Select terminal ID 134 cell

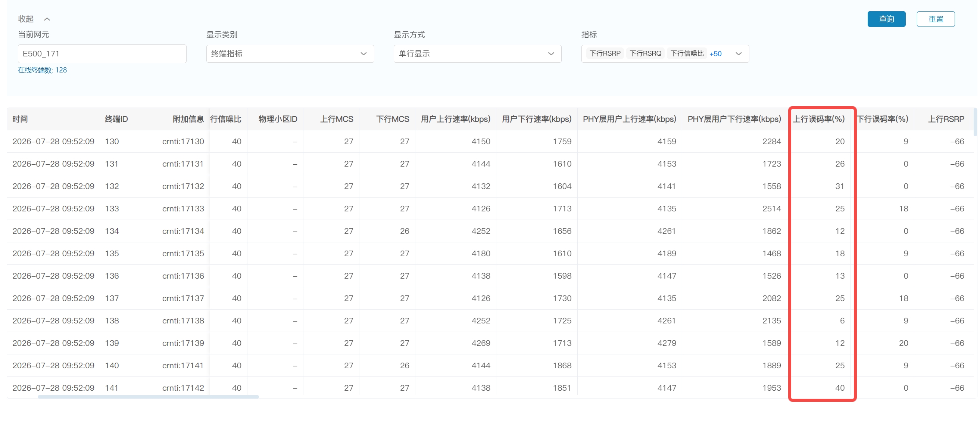click(112, 231)
